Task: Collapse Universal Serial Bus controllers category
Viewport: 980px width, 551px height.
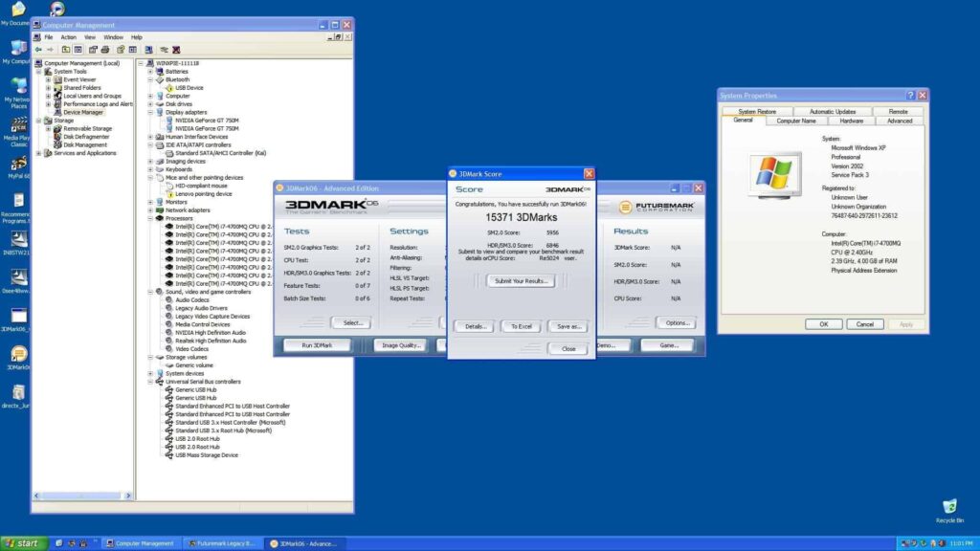Action: [x=150, y=382]
